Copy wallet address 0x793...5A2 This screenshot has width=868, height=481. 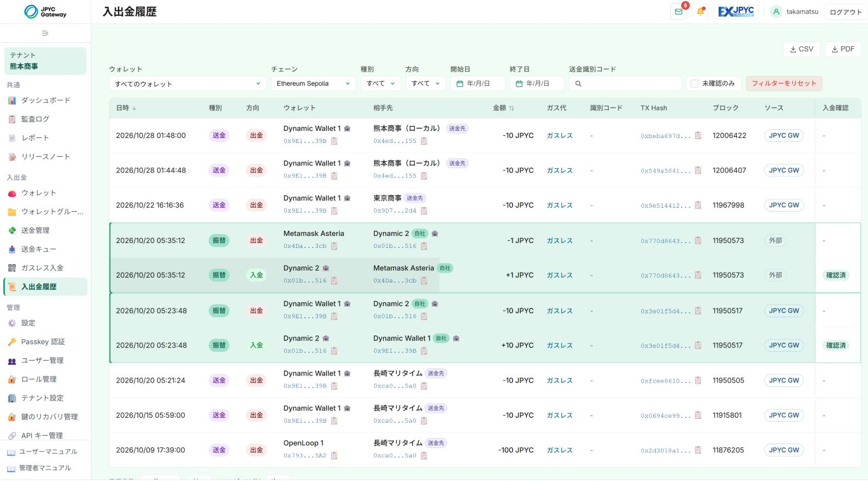coord(334,456)
